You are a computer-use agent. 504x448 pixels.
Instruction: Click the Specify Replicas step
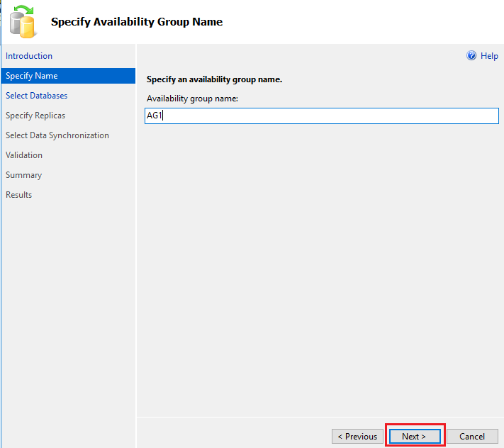(x=35, y=116)
